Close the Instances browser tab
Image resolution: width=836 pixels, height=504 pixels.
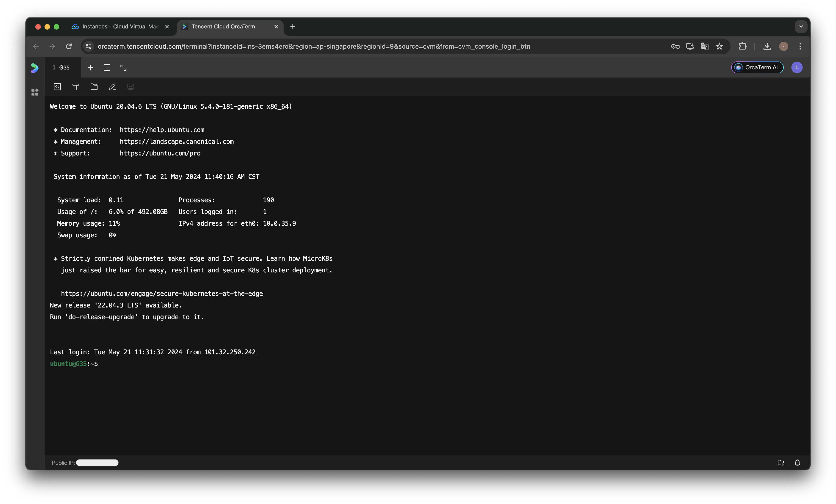coord(167,26)
